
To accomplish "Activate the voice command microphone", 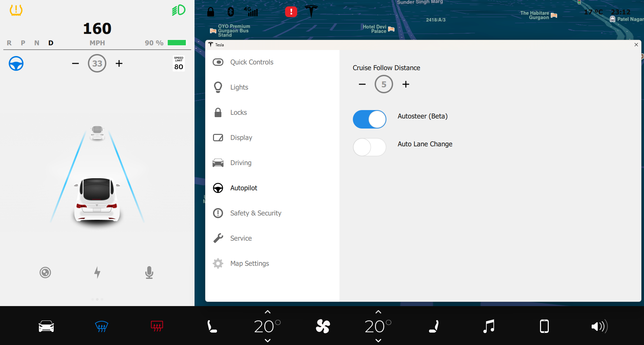I will click(x=149, y=273).
